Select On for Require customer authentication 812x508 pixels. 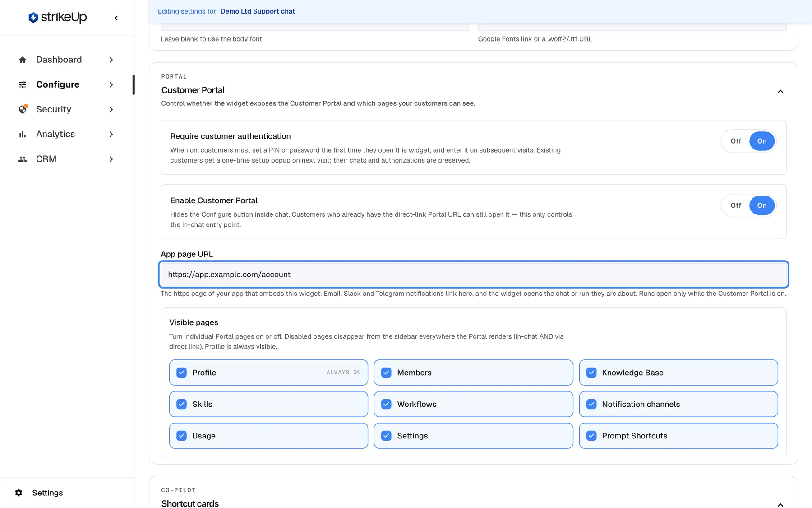[761, 141]
